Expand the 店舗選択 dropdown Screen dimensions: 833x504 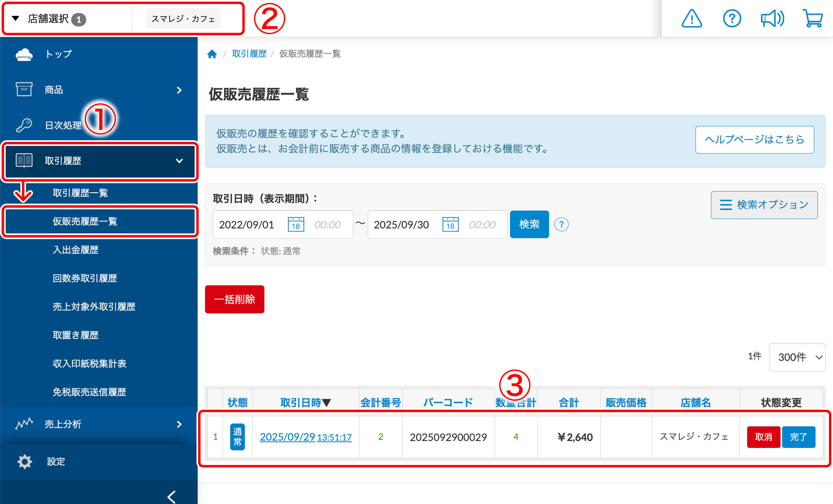pyautogui.click(x=49, y=19)
